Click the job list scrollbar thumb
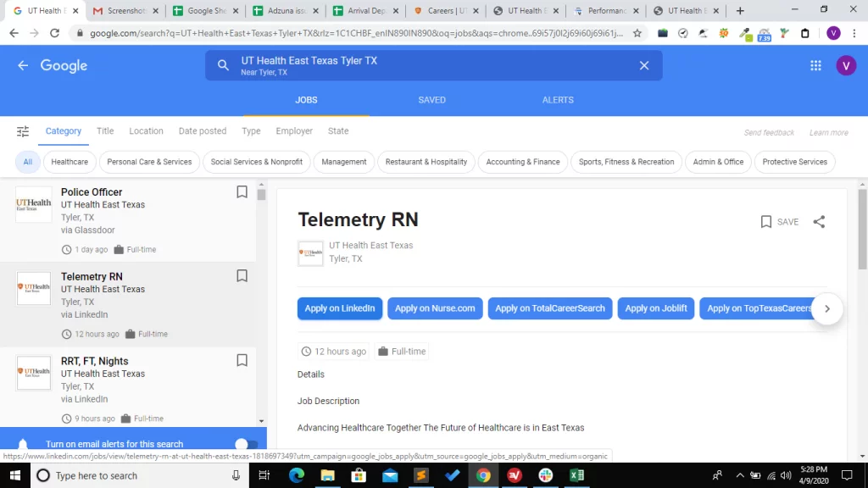This screenshot has height=488, width=868. pyautogui.click(x=261, y=195)
